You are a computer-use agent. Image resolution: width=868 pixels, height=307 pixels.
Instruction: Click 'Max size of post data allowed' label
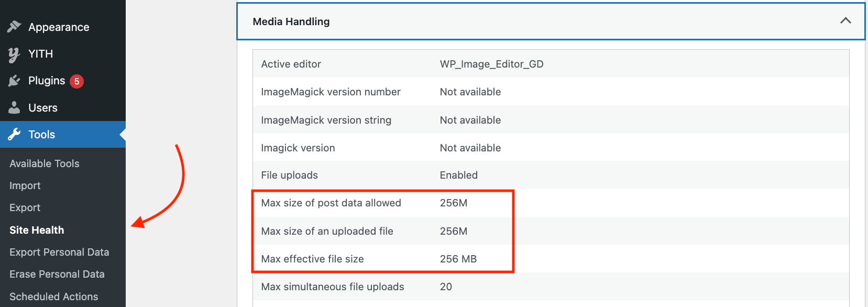(x=331, y=203)
